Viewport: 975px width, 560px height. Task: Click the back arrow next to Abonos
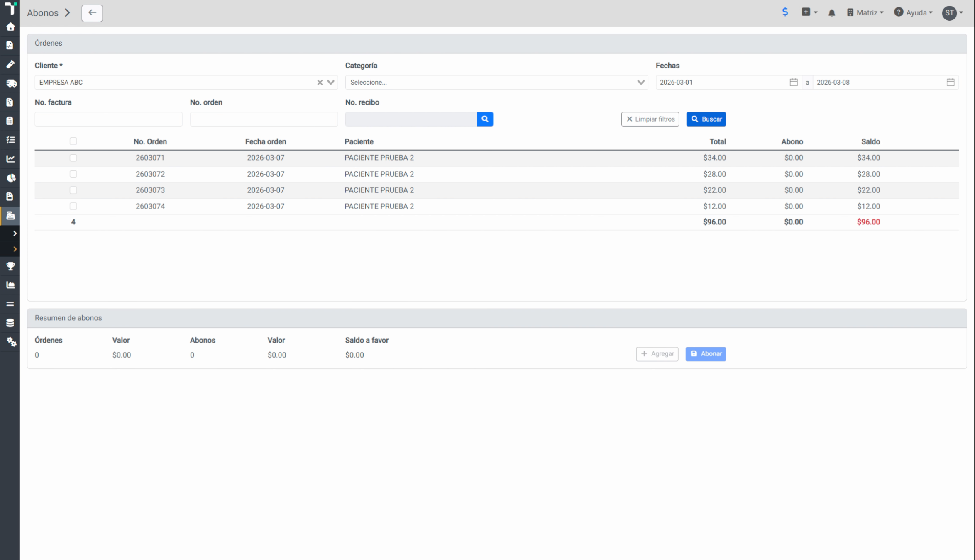[x=92, y=13]
